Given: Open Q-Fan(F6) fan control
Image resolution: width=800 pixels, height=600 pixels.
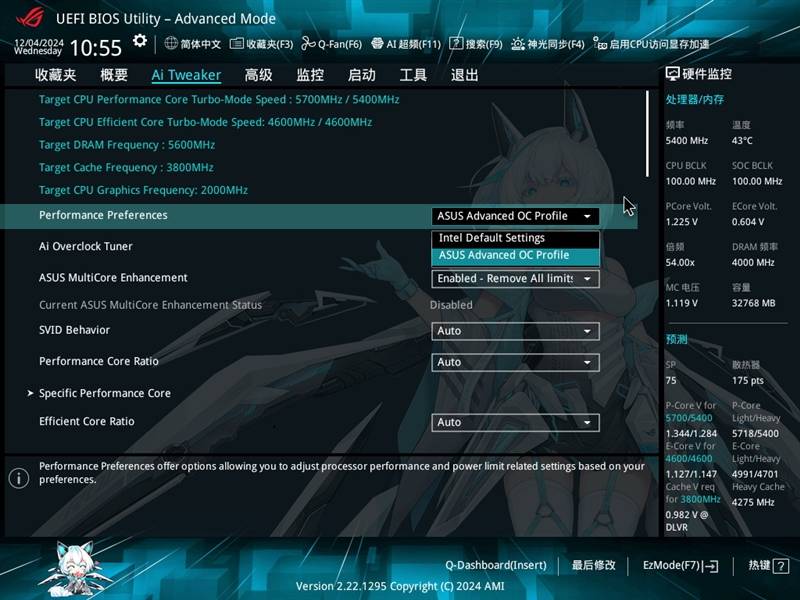Looking at the screenshot, I should click(x=309, y=44).
